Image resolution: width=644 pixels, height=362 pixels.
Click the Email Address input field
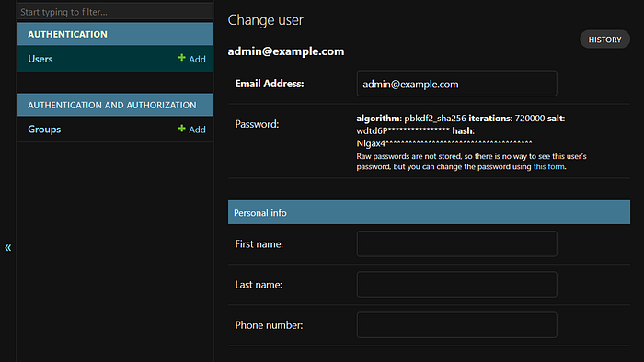456,84
